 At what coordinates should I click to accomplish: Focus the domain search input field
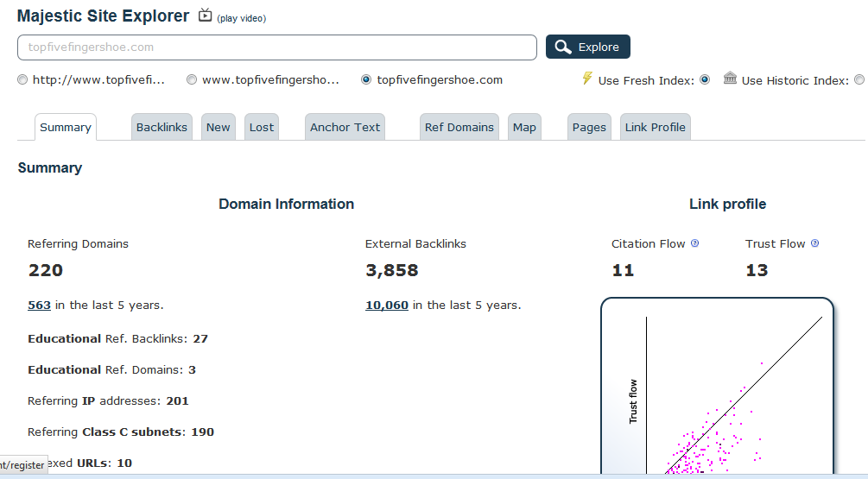[x=276, y=47]
